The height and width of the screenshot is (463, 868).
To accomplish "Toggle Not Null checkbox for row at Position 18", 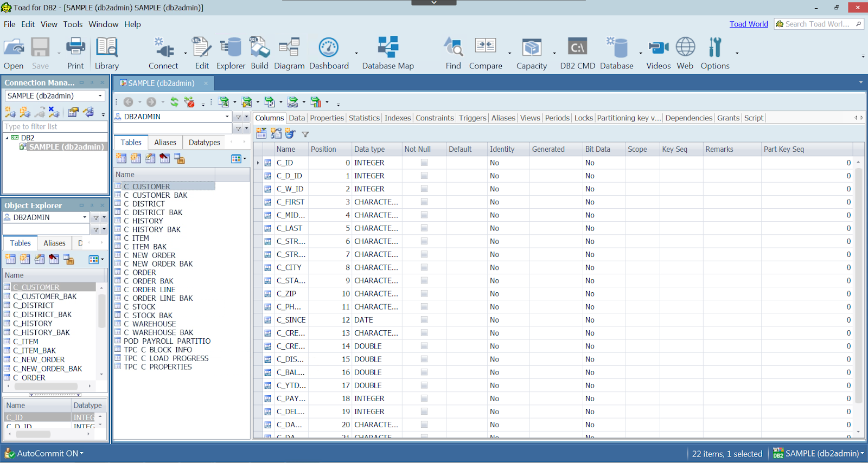I will pyautogui.click(x=424, y=398).
